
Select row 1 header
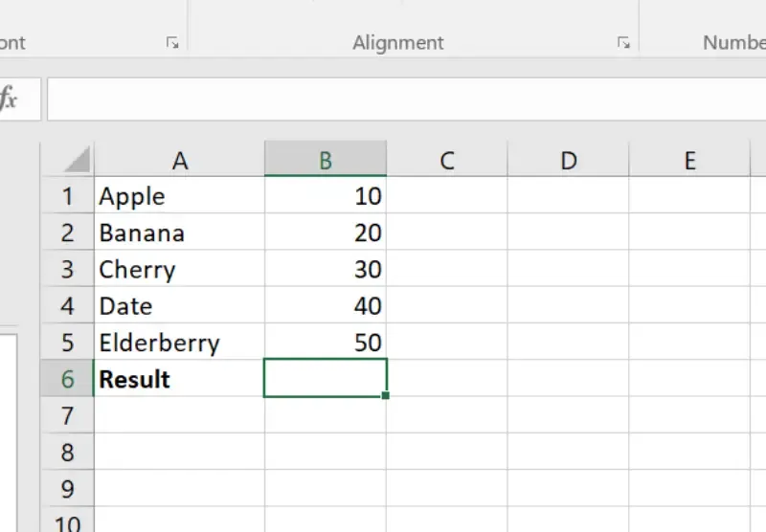[x=67, y=197]
